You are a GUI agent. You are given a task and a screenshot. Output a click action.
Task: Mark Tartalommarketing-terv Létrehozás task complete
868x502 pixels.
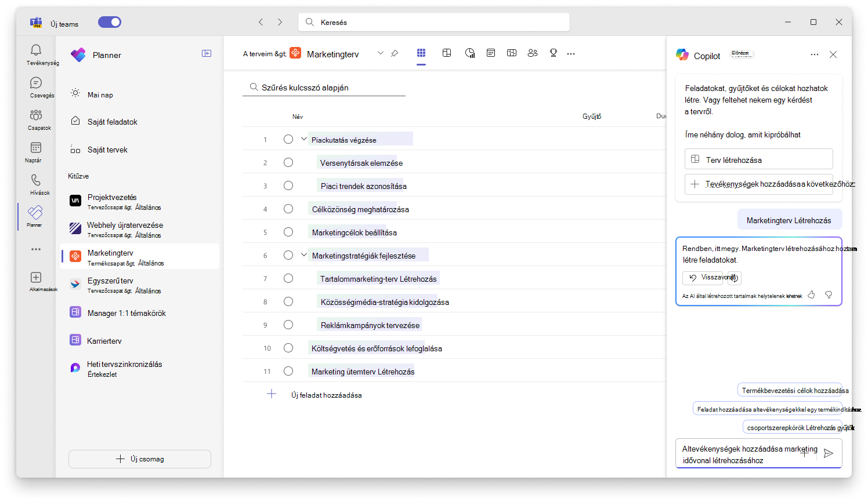point(288,278)
